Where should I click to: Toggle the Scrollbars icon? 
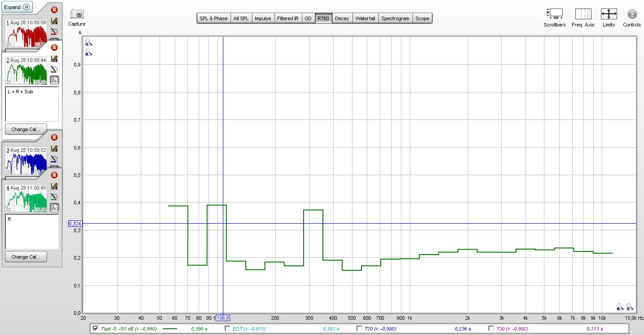pos(554,14)
